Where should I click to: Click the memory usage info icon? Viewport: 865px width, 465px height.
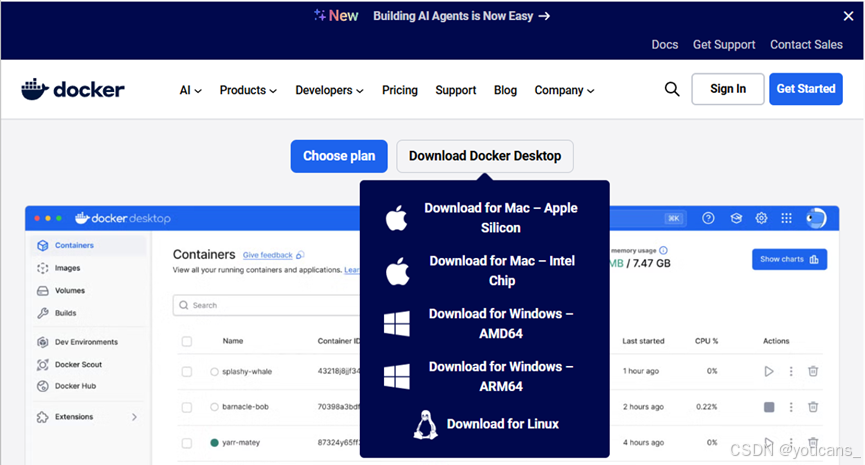(x=664, y=250)
